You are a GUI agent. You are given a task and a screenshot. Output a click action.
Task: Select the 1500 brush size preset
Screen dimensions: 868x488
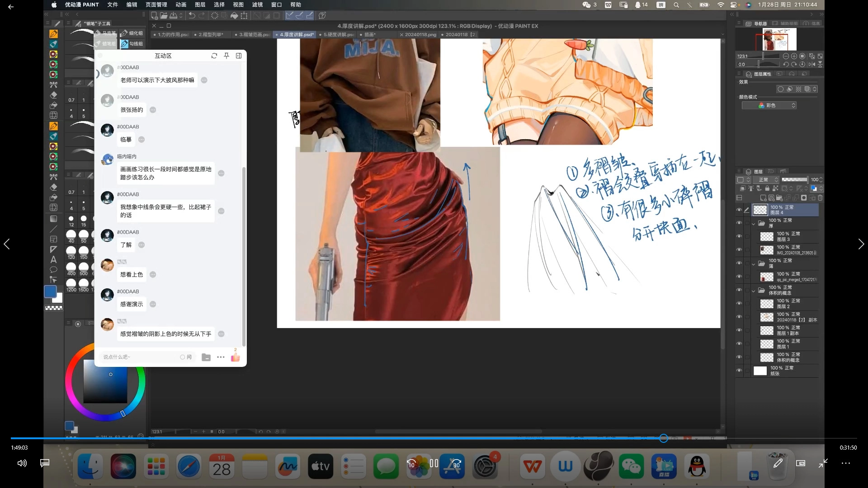pos(84,285)
